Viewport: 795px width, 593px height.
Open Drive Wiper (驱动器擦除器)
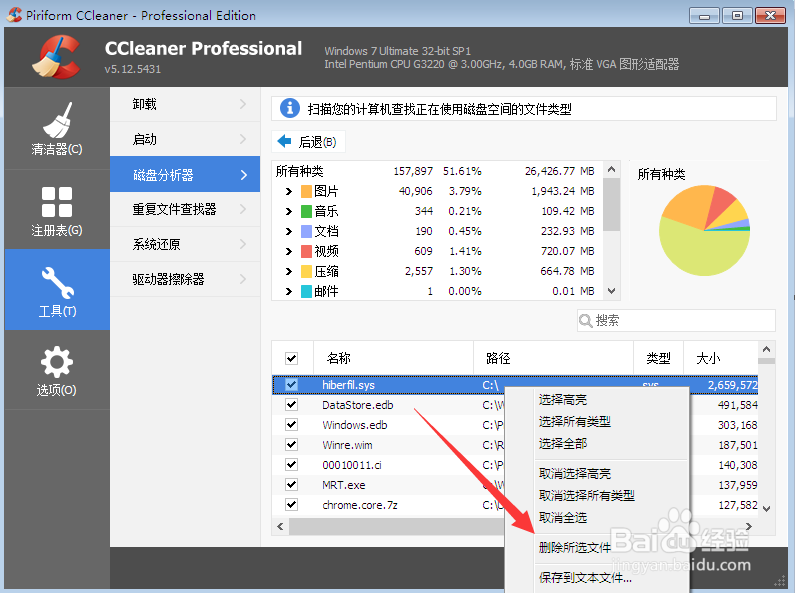coord(185,279)
